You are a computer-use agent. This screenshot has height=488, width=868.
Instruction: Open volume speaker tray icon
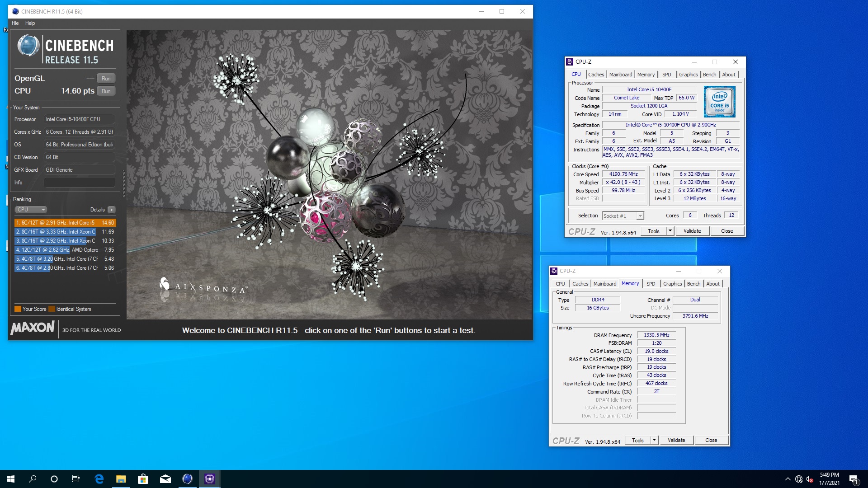810,479
